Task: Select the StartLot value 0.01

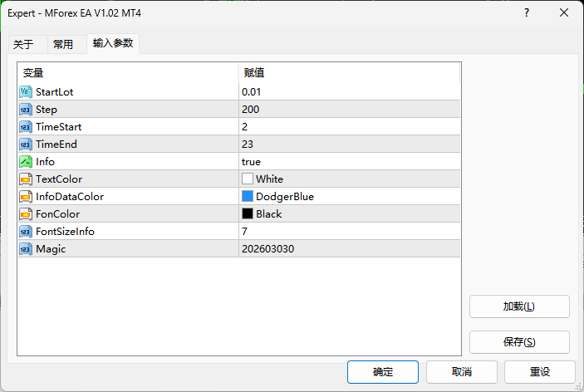Action: [252, 92]
